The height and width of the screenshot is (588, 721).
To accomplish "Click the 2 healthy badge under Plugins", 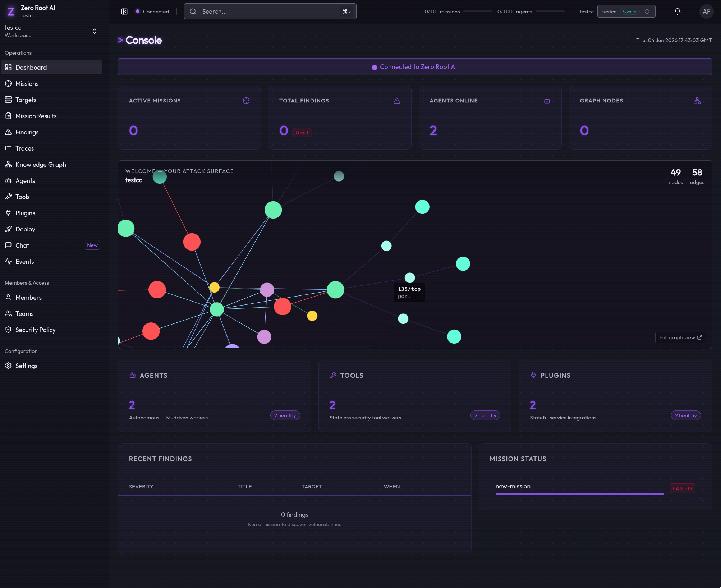I will point(686,415).
